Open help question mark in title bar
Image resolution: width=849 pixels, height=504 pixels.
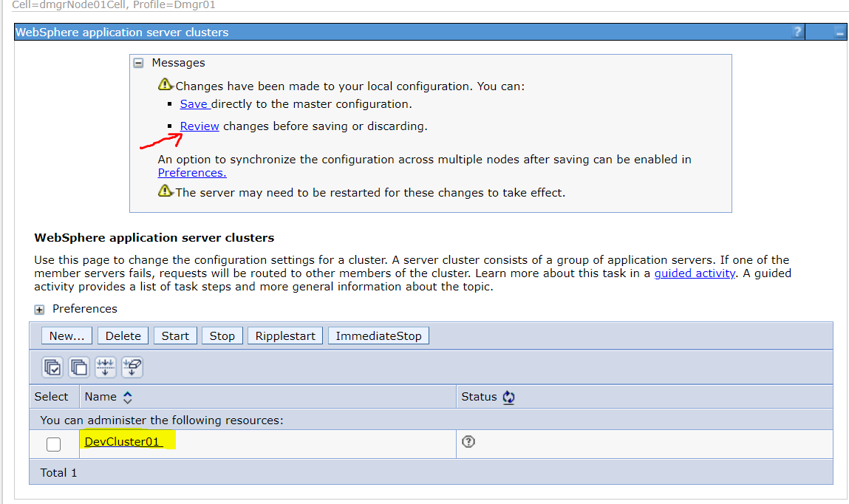pyautogui.click(x=797, y=32)
